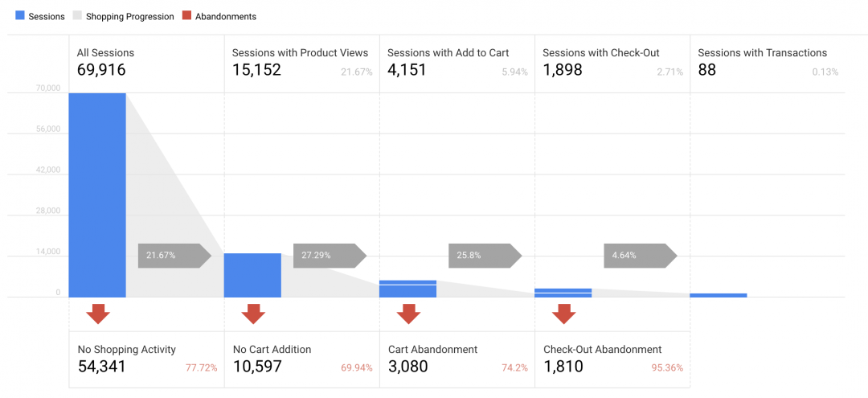Toggle the red Abandonments legend item
This screenshot has height=398, width=868.
[220, 16]
